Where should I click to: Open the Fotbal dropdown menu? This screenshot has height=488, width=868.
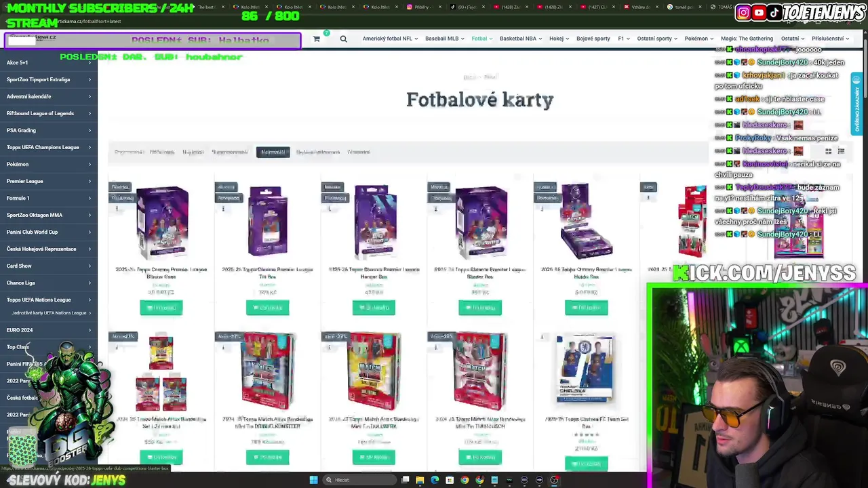[x=481, y=39]
